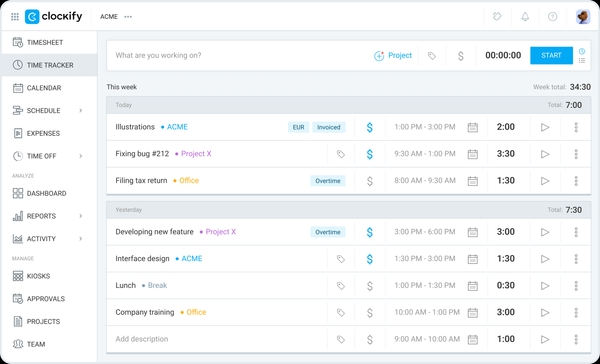
Task: Add tags to Fixing bug #212 entry
Action: pyautogui.click(x=341, y=154)
